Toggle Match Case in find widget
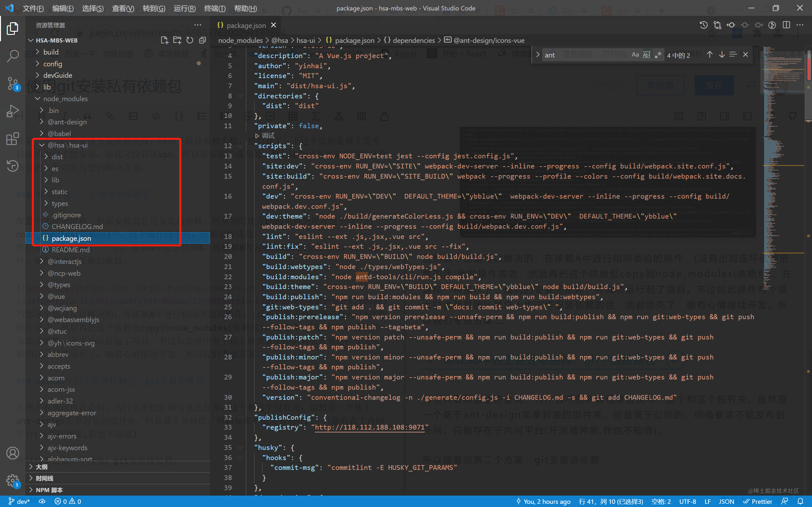 [635, 55]
